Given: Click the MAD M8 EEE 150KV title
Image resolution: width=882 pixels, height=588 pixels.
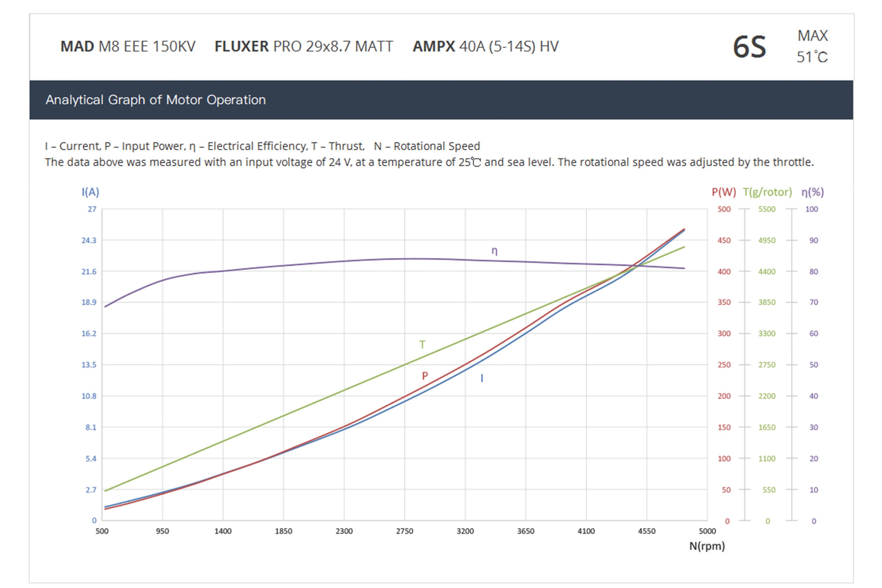Looking at the screenshot, I should pyautogui.click(x=127, y=47).
